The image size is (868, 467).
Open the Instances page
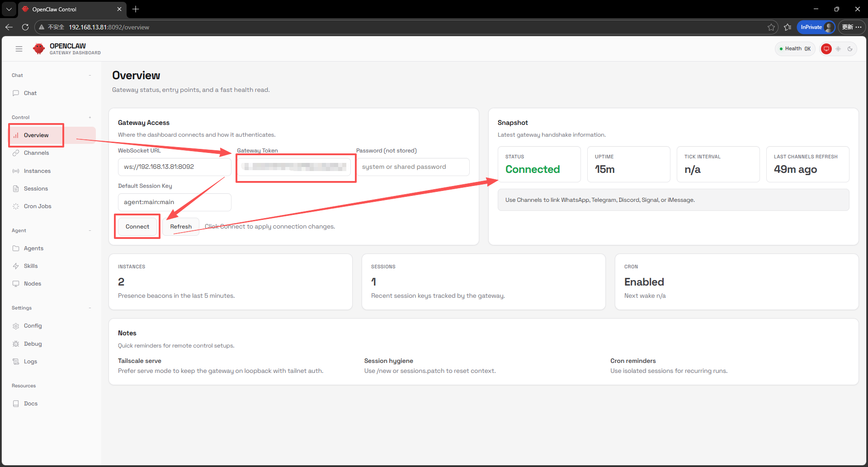point(52,171)
